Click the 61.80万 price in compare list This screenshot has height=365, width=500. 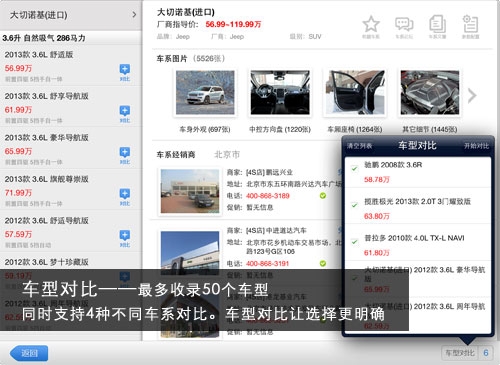pos(376,253)
